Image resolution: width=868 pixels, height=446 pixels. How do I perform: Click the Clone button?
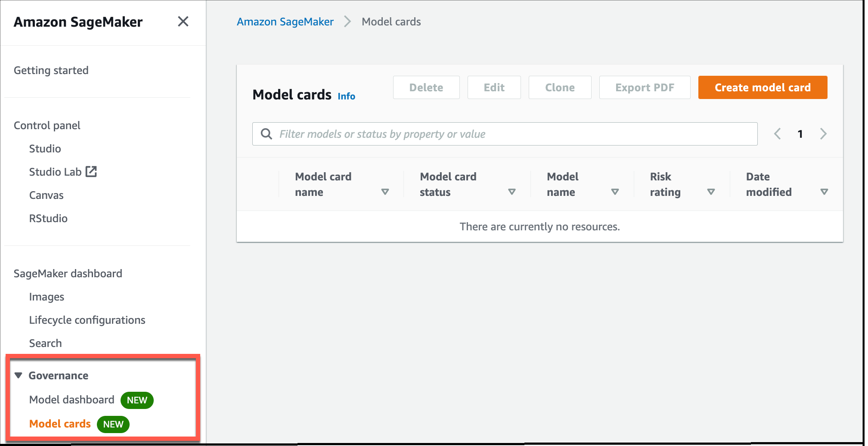coord(560,87)
